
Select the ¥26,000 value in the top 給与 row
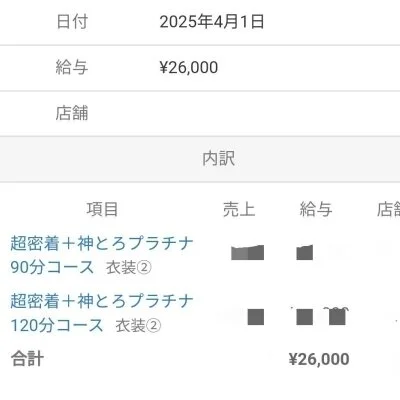pos(189,67)
